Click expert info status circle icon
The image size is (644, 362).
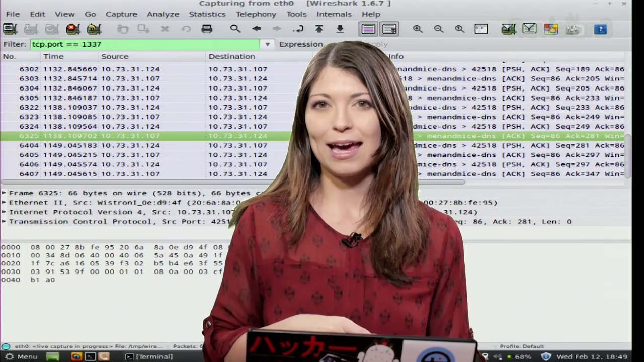[6, 346]
